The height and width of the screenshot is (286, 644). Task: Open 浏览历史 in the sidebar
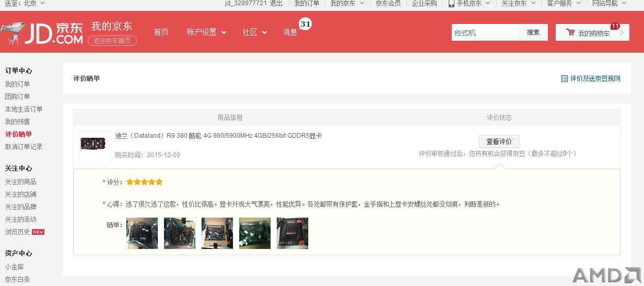coord(18,232)
